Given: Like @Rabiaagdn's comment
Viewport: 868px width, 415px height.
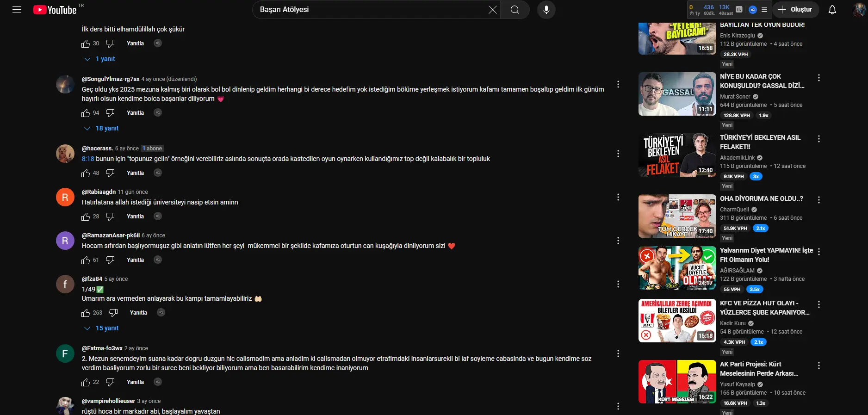Looking at the screenshot, I should coord(86,217).
